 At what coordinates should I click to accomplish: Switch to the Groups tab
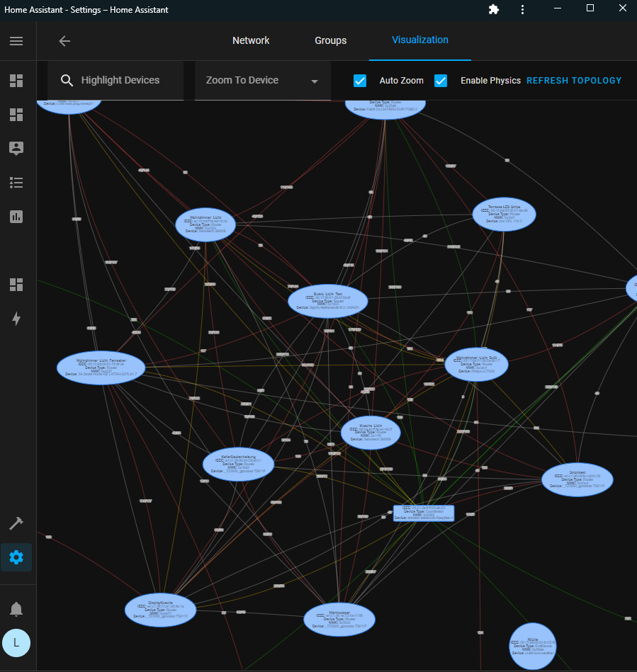point(330,40)
